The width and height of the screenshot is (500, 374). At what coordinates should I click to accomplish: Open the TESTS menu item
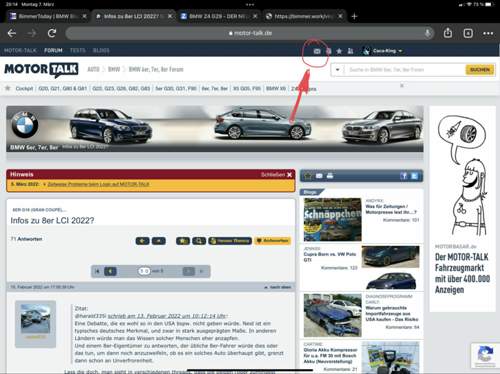tap(78, 51)
